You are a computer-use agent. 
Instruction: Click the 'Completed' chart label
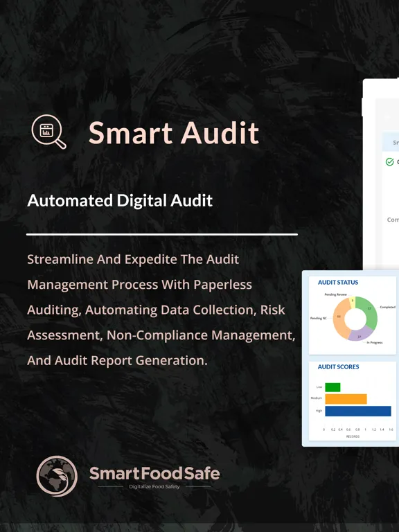tap(387, 307)
